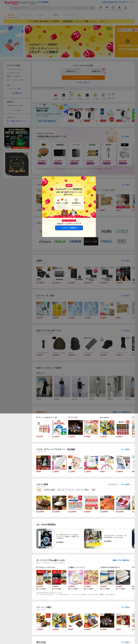The width and height of the screenshot is (138, 644).
Task: Click the 山田養蜂場 brand logo
Action: (x=122, y=231)
